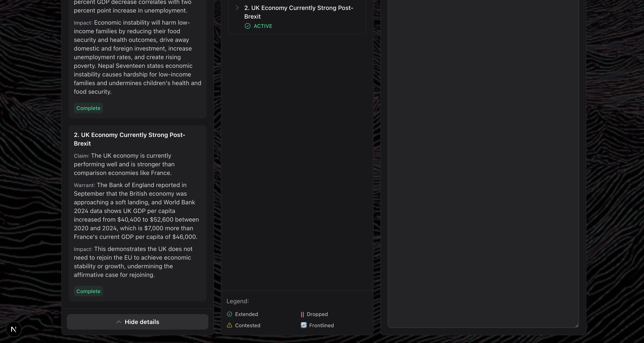Select UK Economy argument title in flow panel
This screenshot has height=343, width=644.
click(299, 12)
